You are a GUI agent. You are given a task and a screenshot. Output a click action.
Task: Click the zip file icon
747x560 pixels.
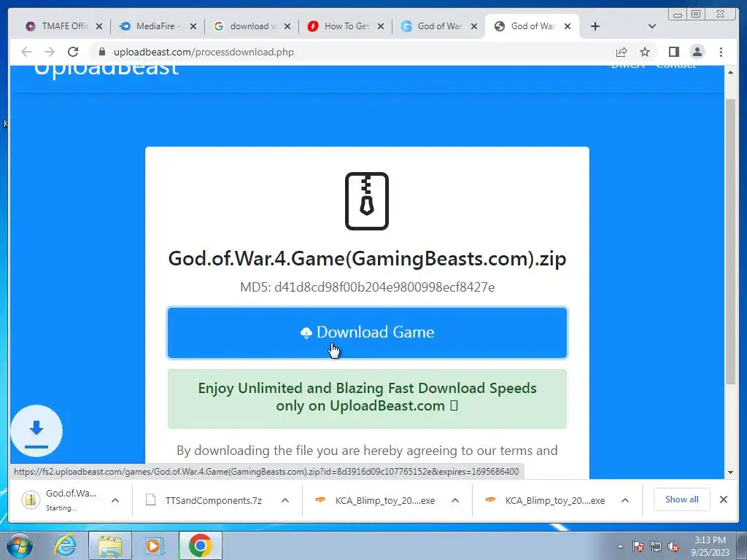(x=367, y=201)
